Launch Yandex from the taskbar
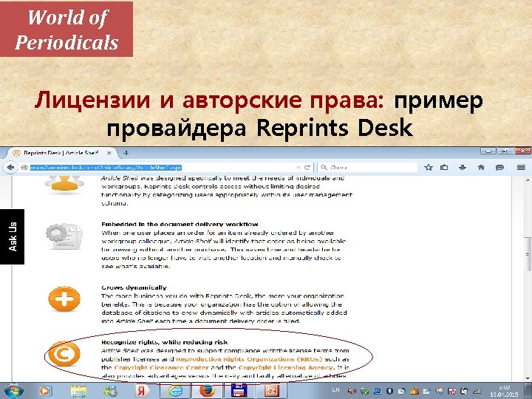Viewport: 532px width, 399px height. [143, 391]
